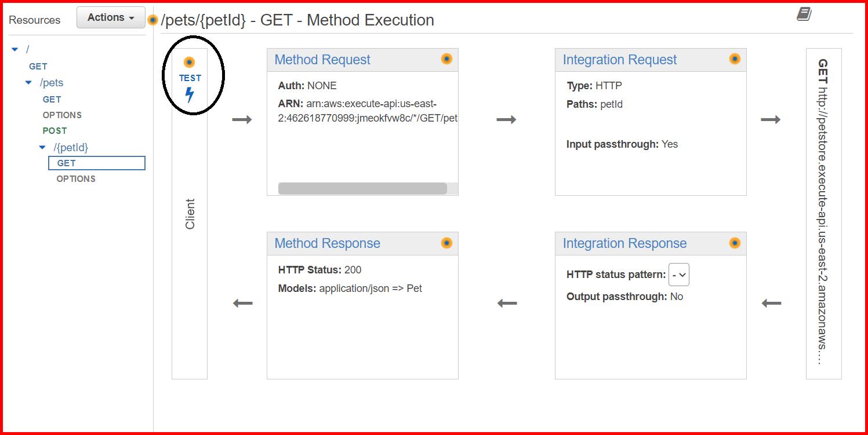The image size is (868, 435).
Task: Open the documentation books icon at top right
Action: [804, 14]
